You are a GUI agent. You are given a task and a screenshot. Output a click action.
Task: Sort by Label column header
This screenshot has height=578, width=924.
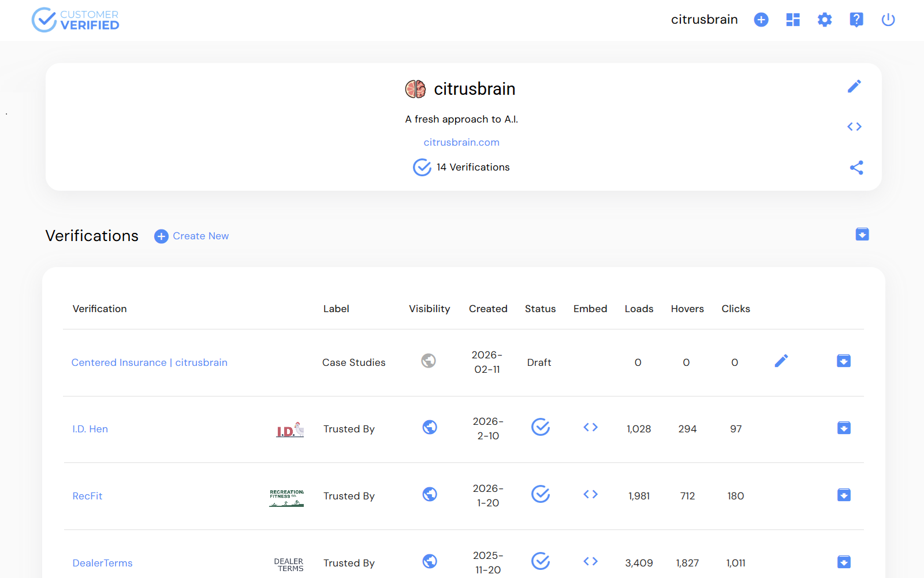click(336, 309)
